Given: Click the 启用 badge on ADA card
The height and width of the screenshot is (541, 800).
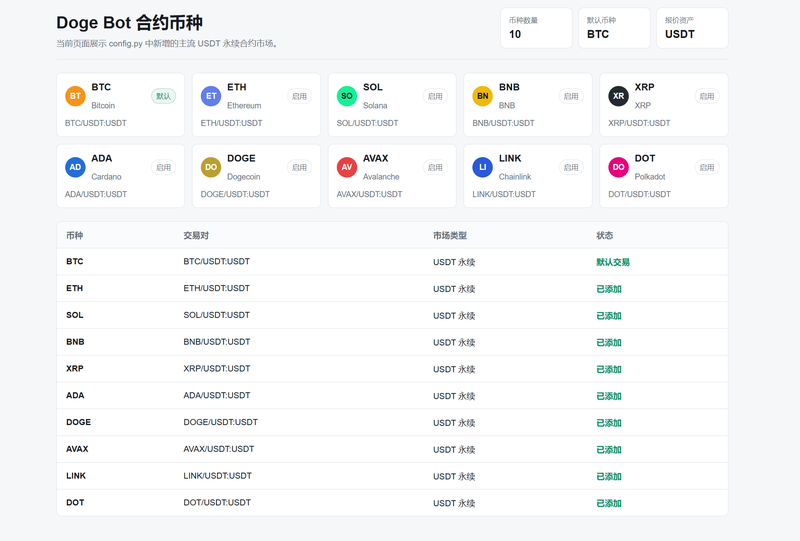Looking at the screenshot, I should tap(163, 167).
